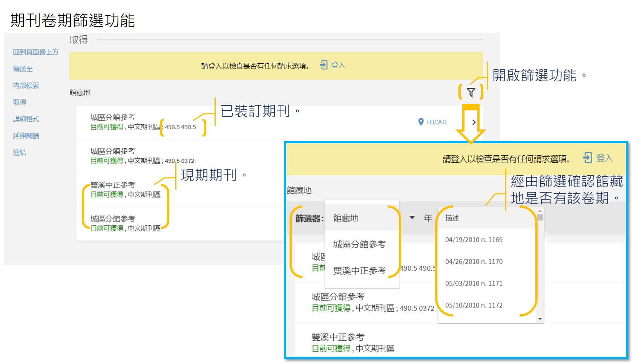The image size is (633, 364).
Task: Expand first holding with chevron arrow
Action: [x=474, y=122]
